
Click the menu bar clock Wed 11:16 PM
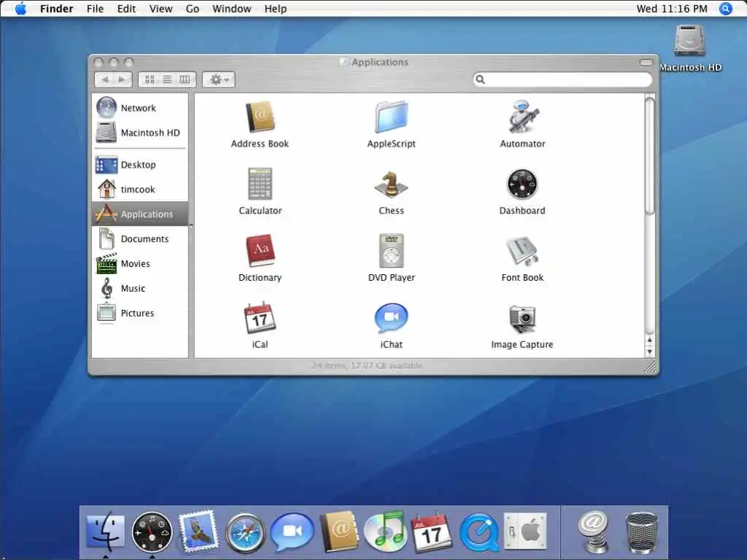tap(672, 9)
